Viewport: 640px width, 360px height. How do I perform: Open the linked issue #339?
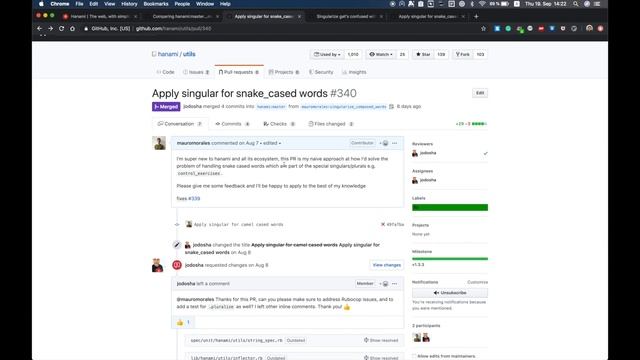tap(194, 198)
